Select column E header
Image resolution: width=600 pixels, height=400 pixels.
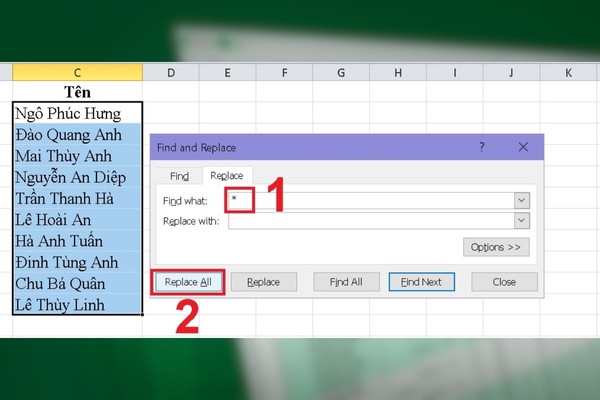pos(227,72)
